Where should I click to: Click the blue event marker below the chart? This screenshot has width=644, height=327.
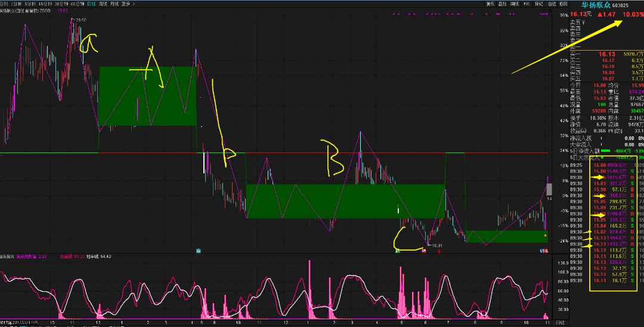(198, 251)
